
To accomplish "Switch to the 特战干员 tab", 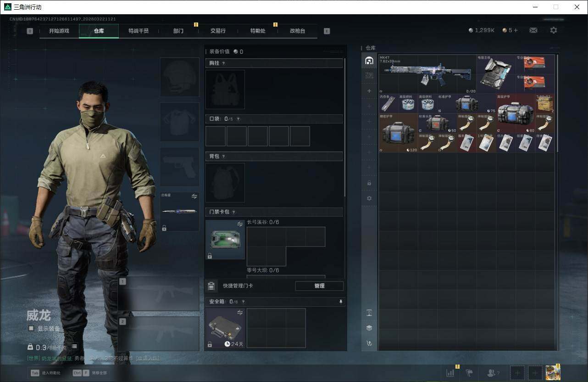I will pos(138,31).
